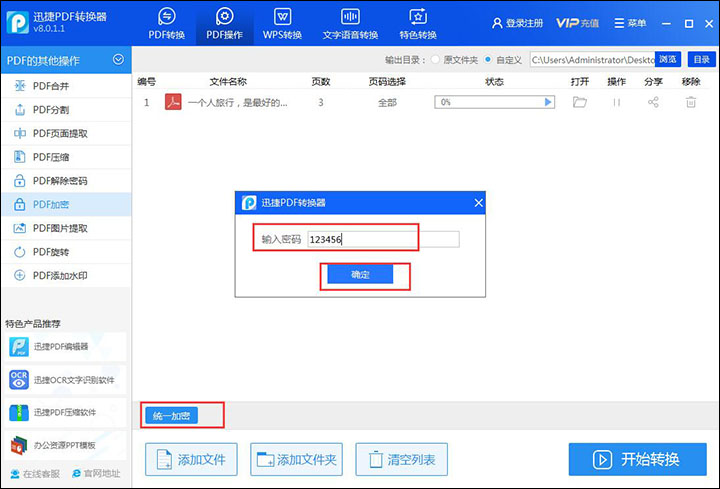Click 确定 in password dialog
The width and height of the screenshot is (720, 489).
(360, 275)
